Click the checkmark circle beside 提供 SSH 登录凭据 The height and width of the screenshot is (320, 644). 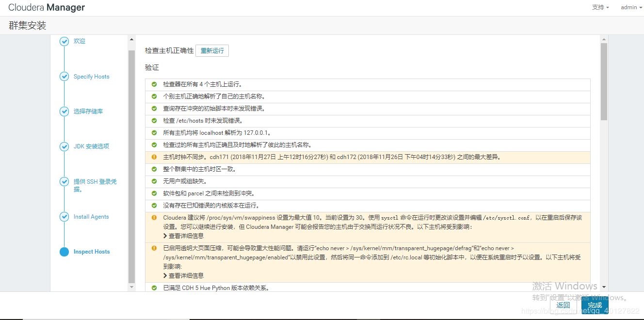pos(64,182)
